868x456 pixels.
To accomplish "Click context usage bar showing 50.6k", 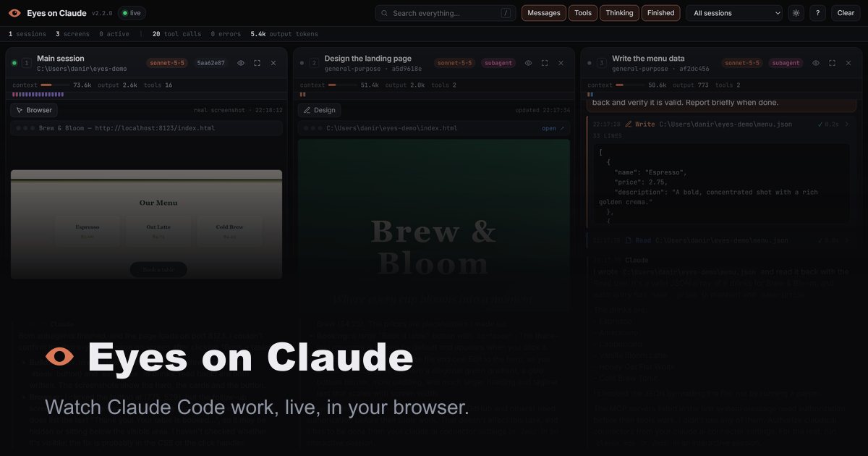I will tap(630, 85).
